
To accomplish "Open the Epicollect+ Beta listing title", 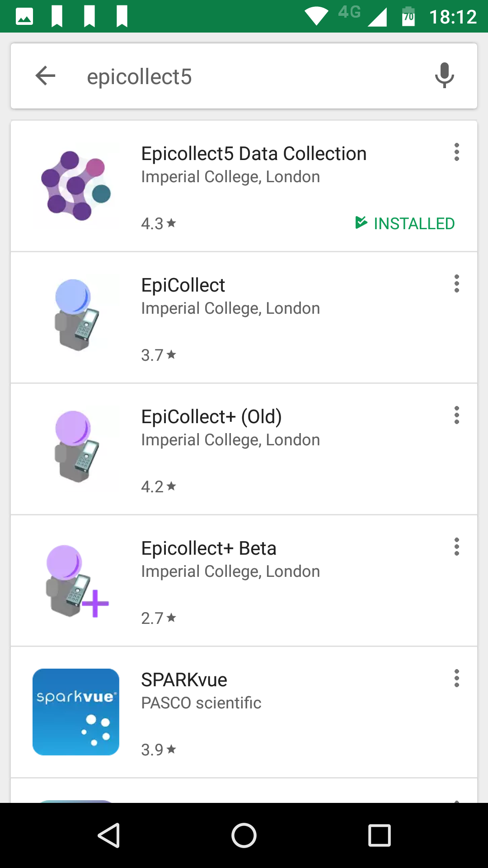I will 208,548.
